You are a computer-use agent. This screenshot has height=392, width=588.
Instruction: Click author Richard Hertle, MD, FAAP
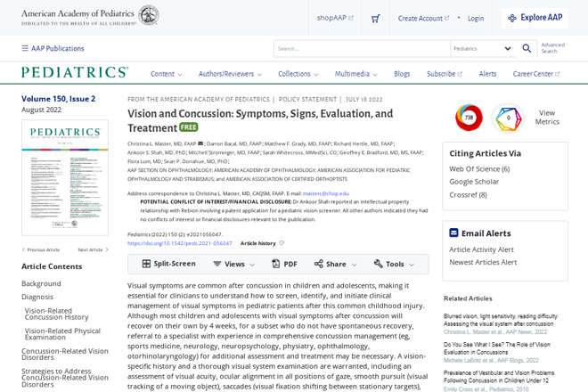[x=363, y=143]
